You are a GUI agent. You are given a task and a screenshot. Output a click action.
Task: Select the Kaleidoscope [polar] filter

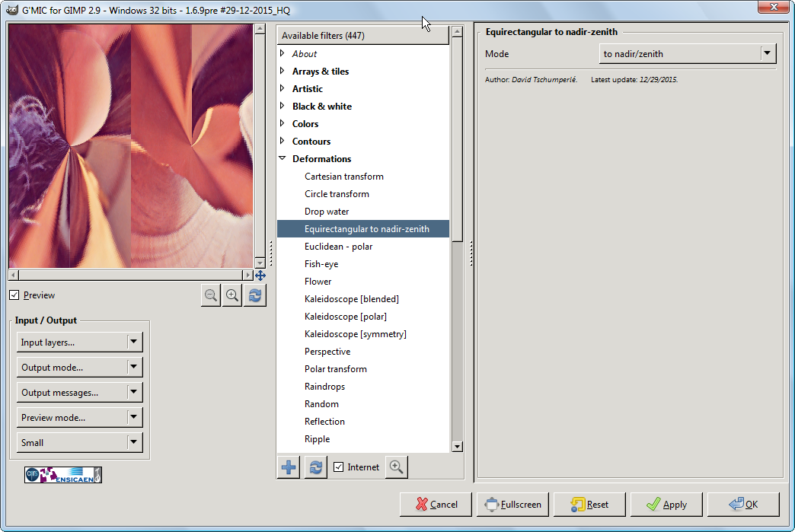[363, 316]
